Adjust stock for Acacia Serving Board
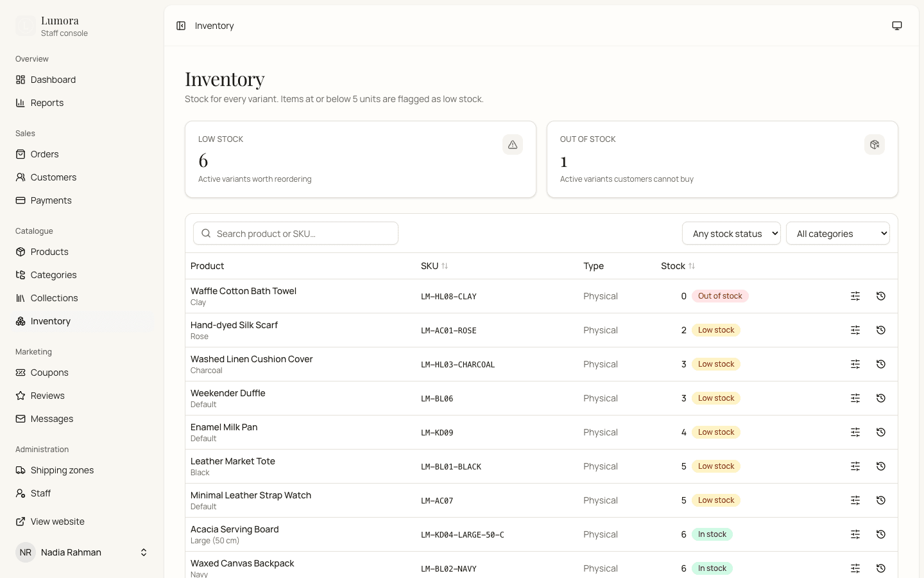924x578 pixels. click(855, 534)
